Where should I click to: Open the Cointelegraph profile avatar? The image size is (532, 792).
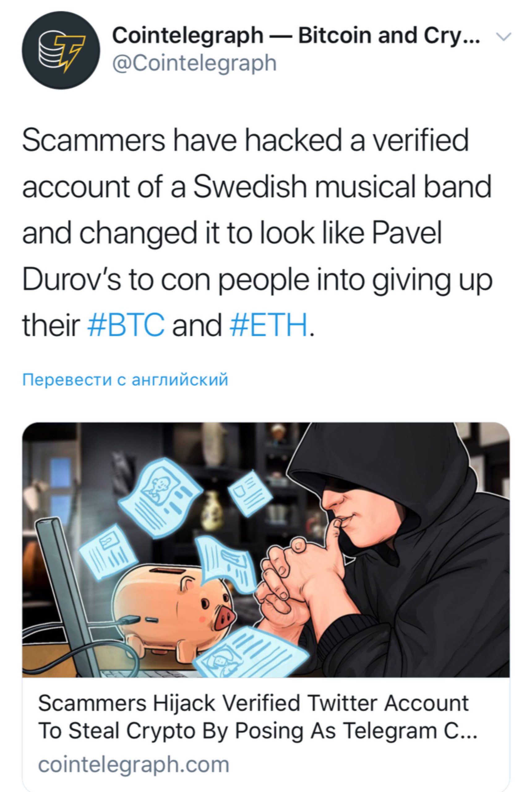click(x=61, y=50)
